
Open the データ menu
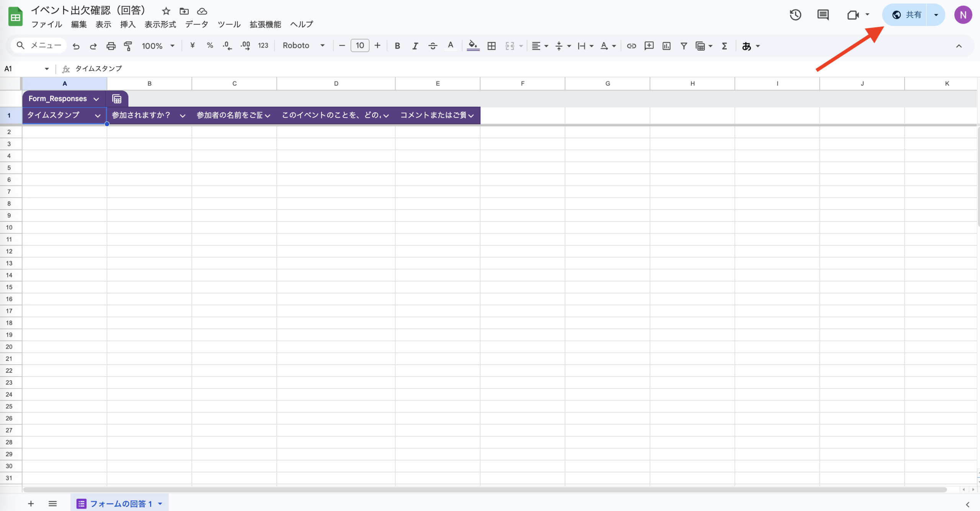(196, 25)
